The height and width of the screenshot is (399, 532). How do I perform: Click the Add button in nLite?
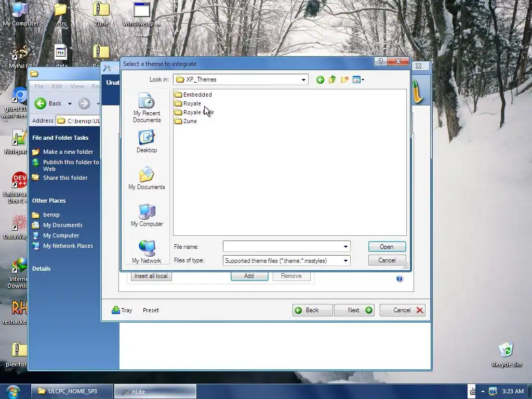pyautogui.click(x=249, y=276)
